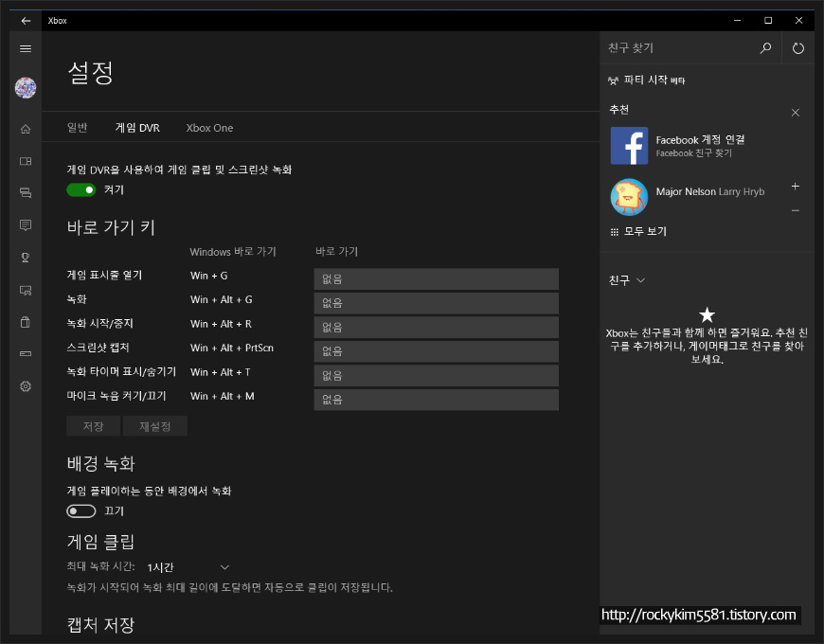Click the 캡처 저장 heading

point(101,624)
